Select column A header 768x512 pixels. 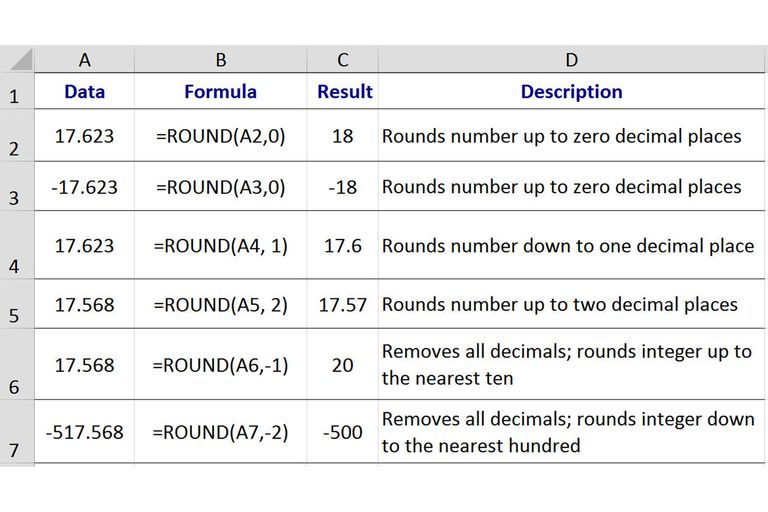point(84,59)
